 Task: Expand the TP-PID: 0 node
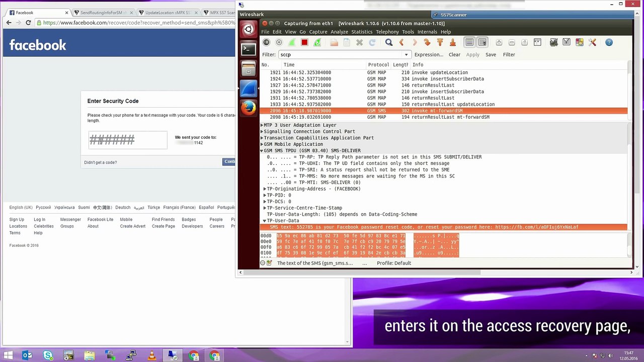265,195
